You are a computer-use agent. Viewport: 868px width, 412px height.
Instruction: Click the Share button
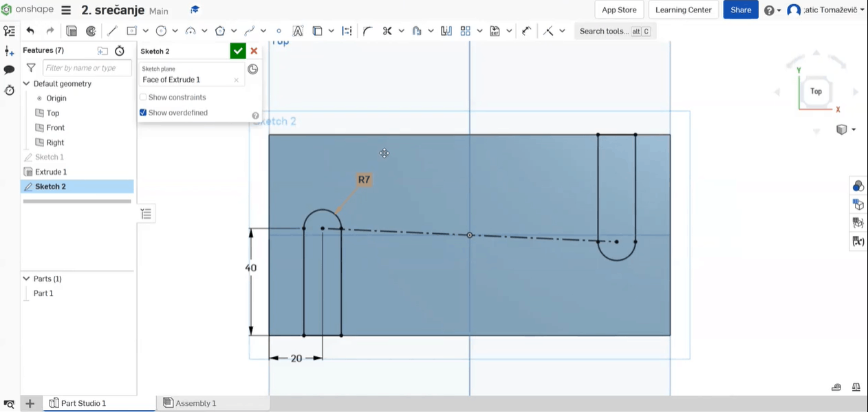tap(740, 10)
